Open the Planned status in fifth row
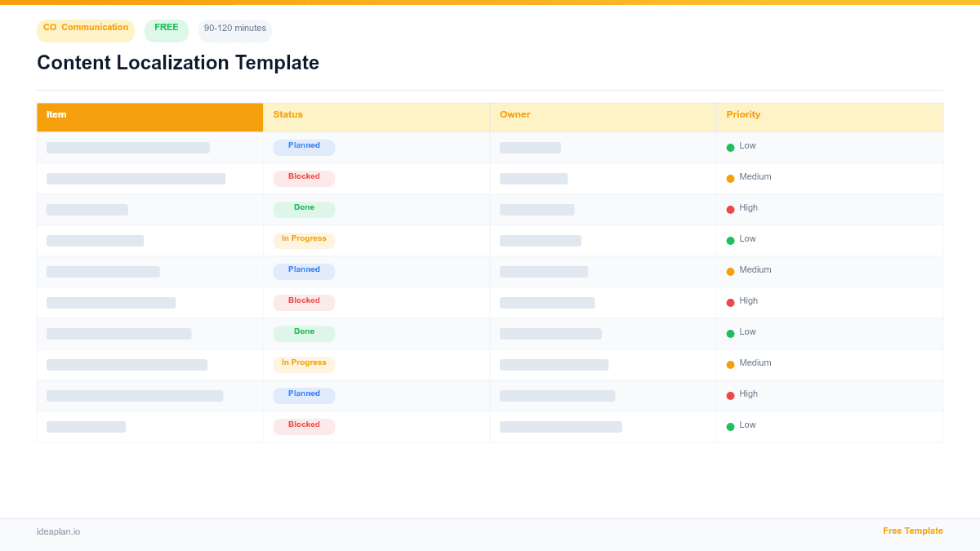The image size is (980, 551). pos(304,270)
